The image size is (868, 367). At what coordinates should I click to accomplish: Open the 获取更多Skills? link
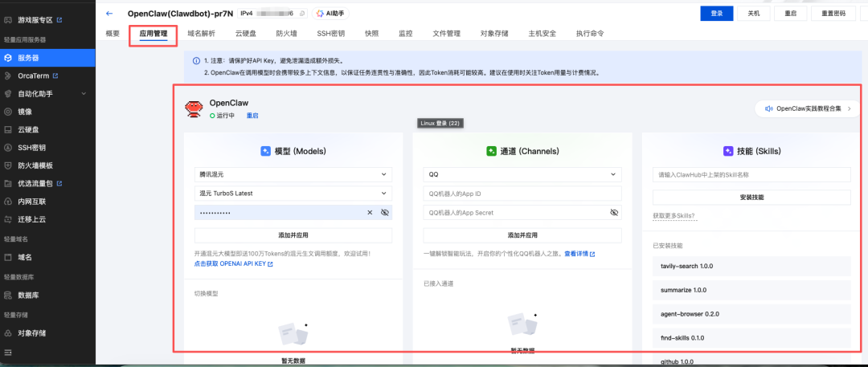pos(675,215)
